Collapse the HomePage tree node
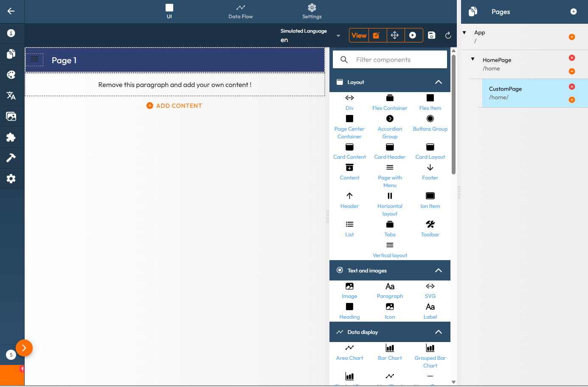This screenshot has width=588, height=387. (473, 59)
